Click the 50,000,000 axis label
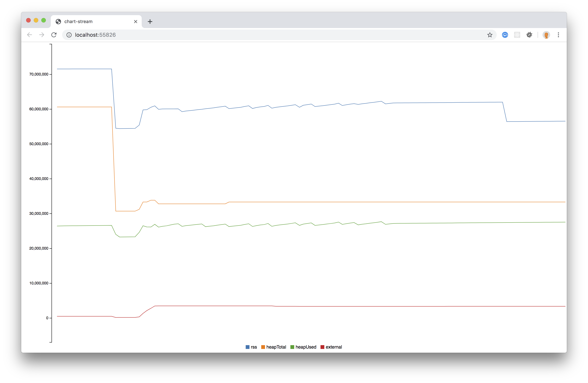Image resolution: width=588 pixels, height=383 pixels. coord(39,144)
